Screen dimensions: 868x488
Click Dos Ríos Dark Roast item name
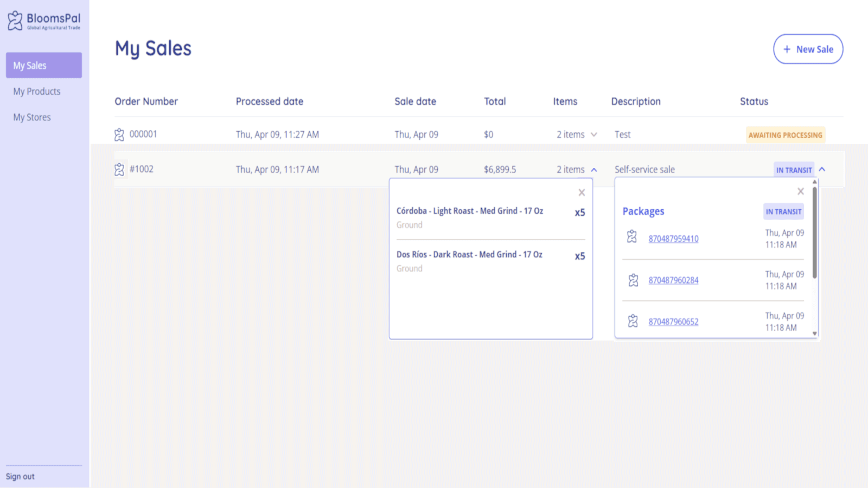point(469,254)
